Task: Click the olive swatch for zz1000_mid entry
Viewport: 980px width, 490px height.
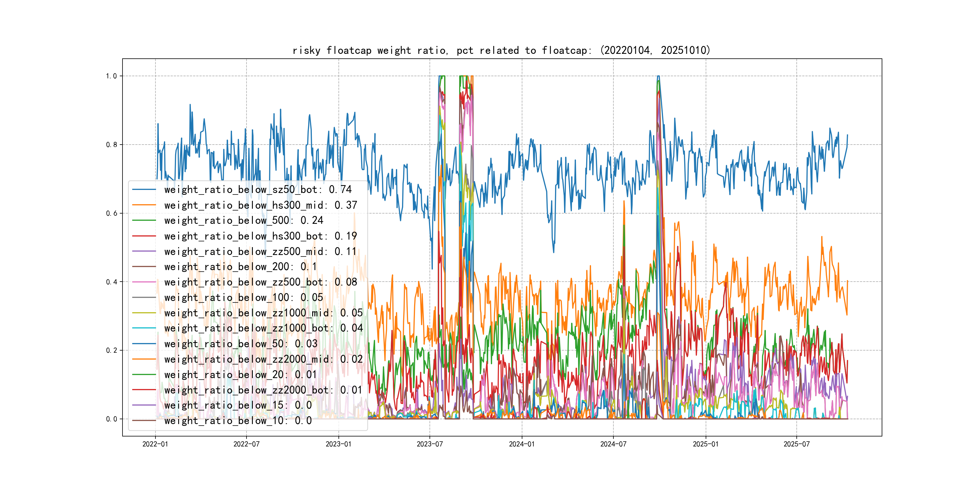Action: pyautogui.click(x=144, y=313)
